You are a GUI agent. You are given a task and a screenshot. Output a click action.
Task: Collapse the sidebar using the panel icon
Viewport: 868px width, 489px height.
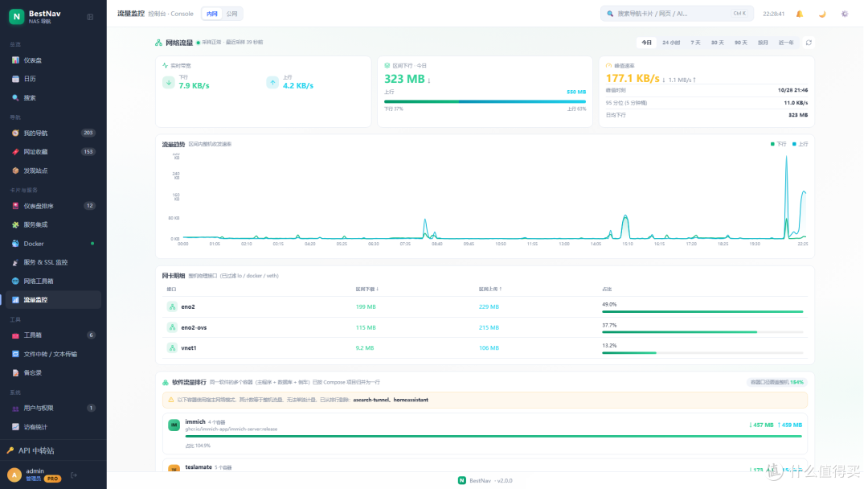(x=90, y=17)
